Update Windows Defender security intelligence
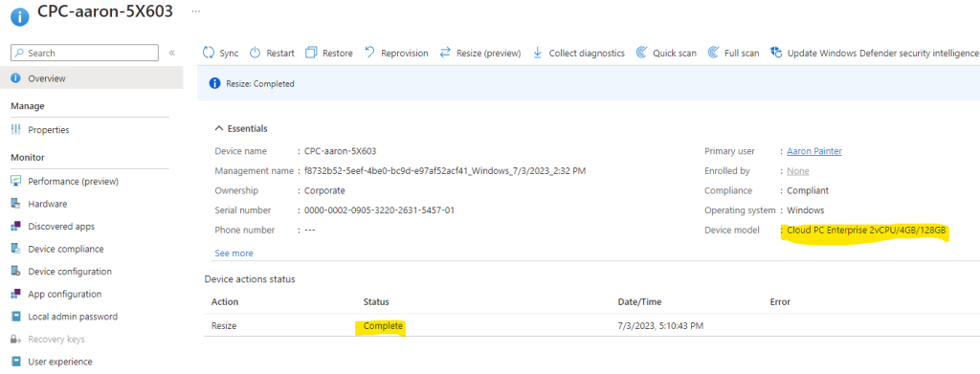The width and height of the screenshot is (980, 374). tap(874, 53)
